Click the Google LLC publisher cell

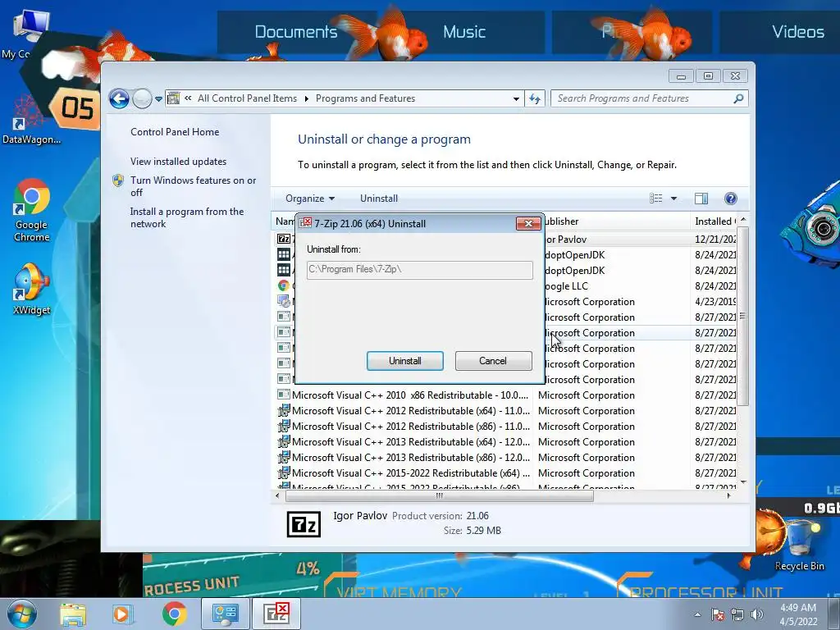click(567, 286)
